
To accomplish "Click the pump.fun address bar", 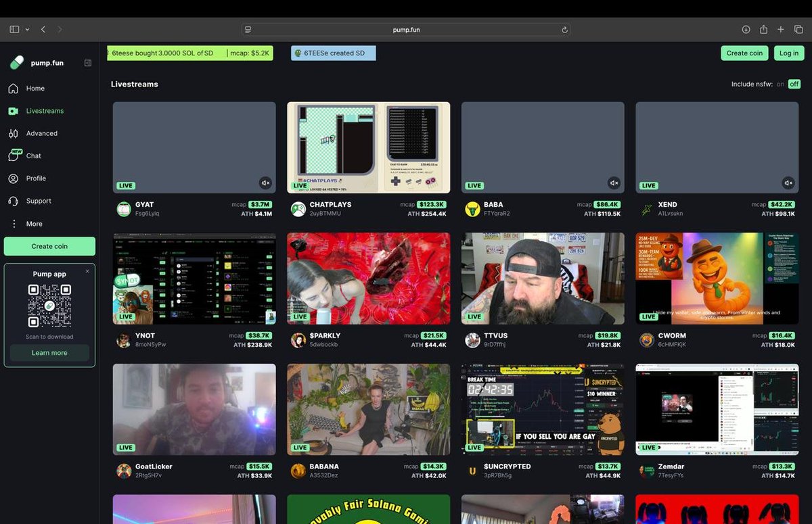I will coord(406,30).
